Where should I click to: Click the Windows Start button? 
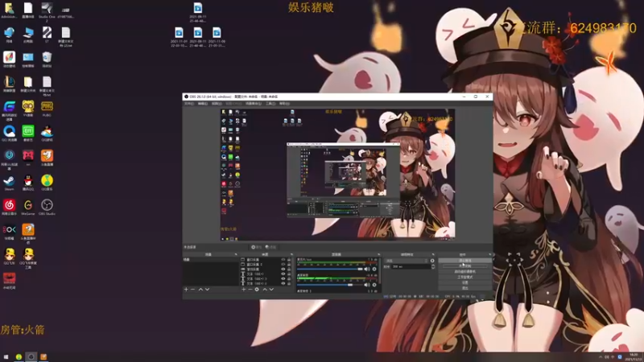point(6,357)
